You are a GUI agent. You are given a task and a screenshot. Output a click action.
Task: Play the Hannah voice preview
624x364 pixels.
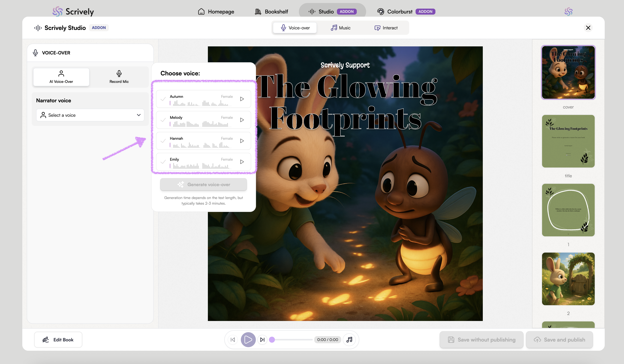pos(242,141)
